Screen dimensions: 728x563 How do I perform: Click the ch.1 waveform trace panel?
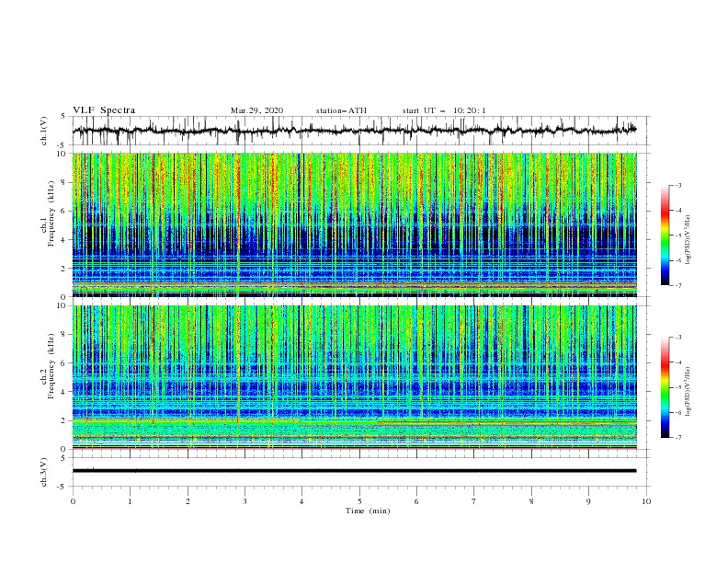361,131
